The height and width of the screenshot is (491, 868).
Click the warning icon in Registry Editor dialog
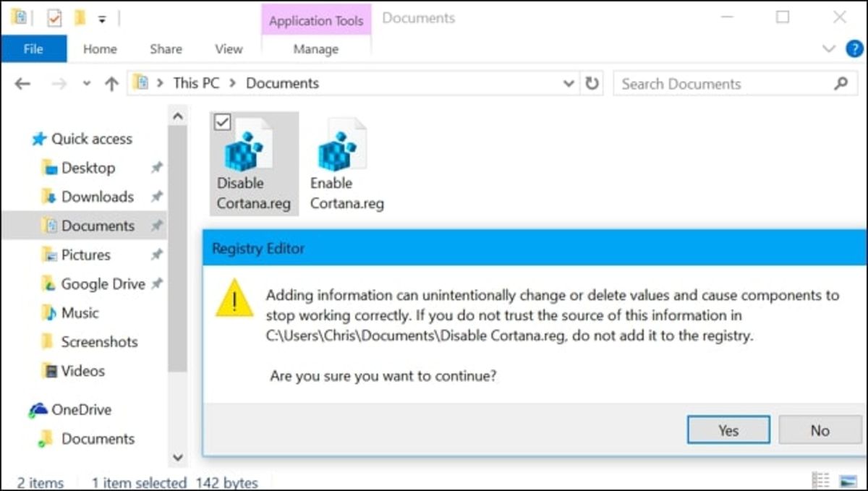[x=234, y=298]
